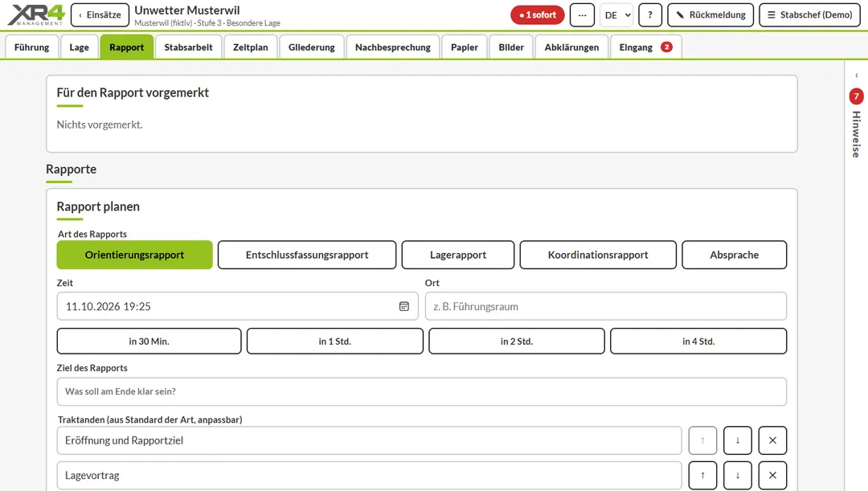Open the DE language dropdown

coord(616,15)
